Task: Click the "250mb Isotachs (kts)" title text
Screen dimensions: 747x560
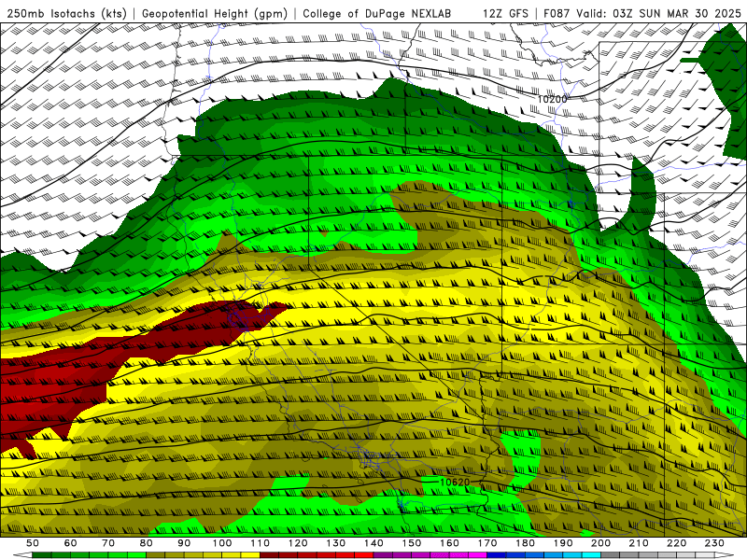Action: coord(67,13)
